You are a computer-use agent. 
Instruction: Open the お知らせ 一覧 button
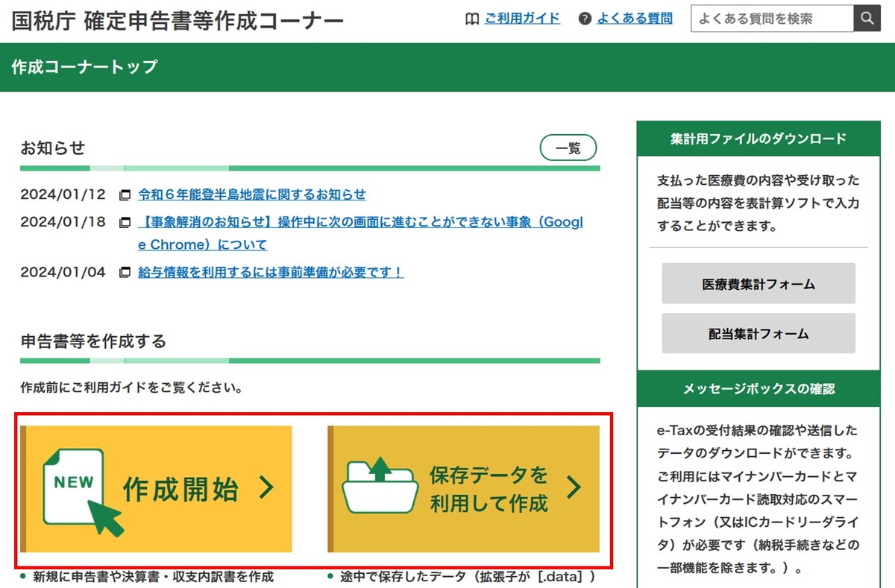(568, 148)
